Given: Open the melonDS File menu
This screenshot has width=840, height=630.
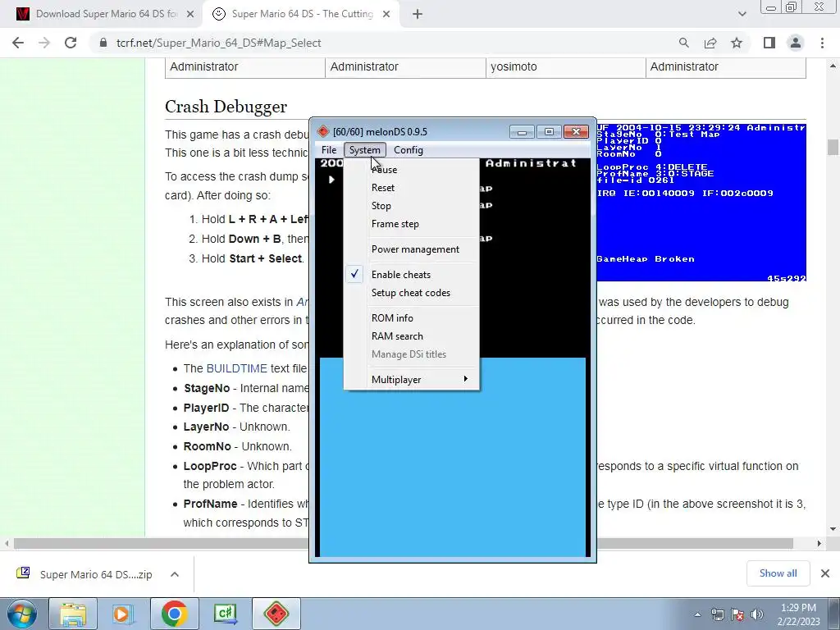Looking at the screenshot, I should [x=329, y=150].
